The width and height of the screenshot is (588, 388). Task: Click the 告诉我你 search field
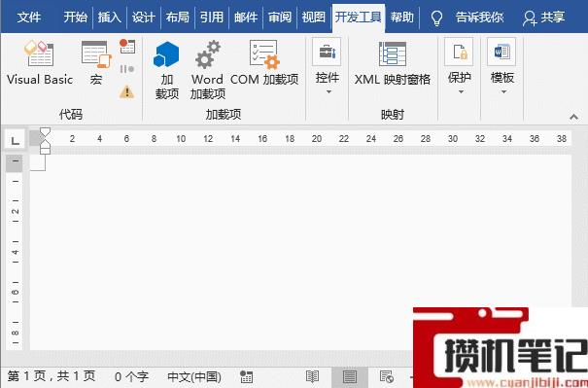[479, 18]
